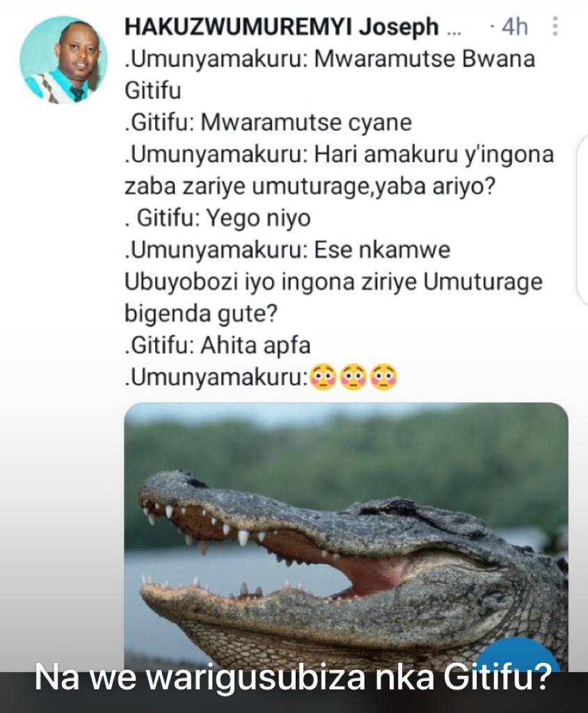Click the 4h tweet timestamp
The image size is (588, 713).
coord(514,27)
